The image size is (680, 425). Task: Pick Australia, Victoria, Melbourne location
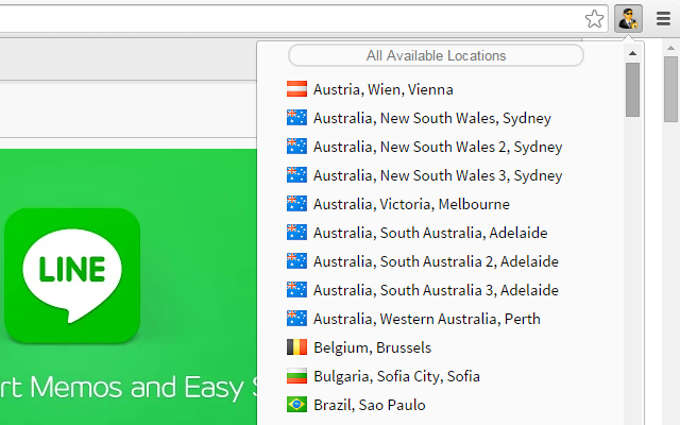pyautogui.click(x=398, y=204)
